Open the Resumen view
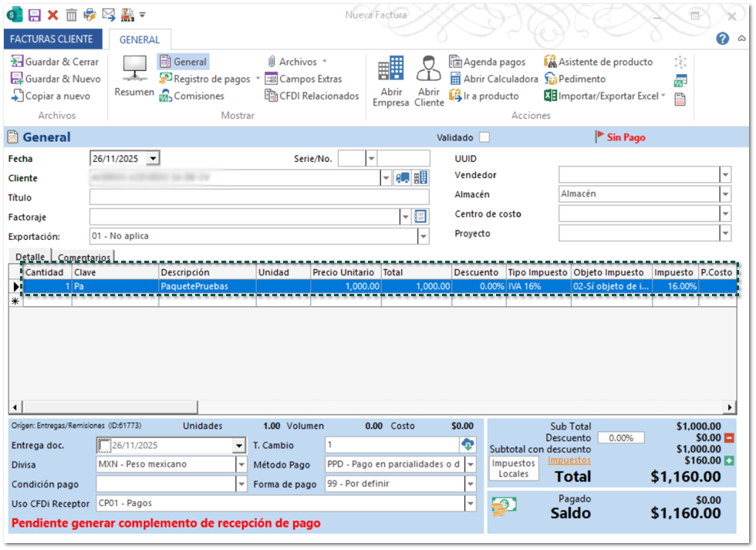 tap(134, 77)
